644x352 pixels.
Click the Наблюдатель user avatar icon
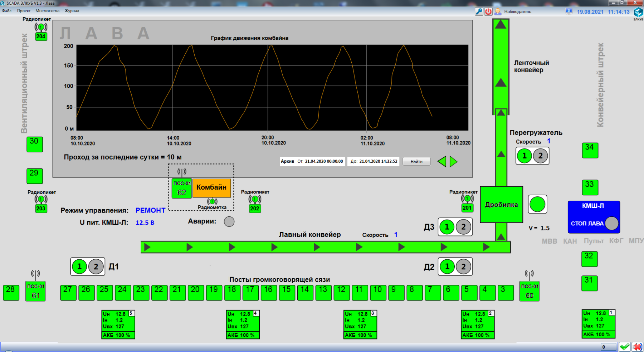pos(498,11)
